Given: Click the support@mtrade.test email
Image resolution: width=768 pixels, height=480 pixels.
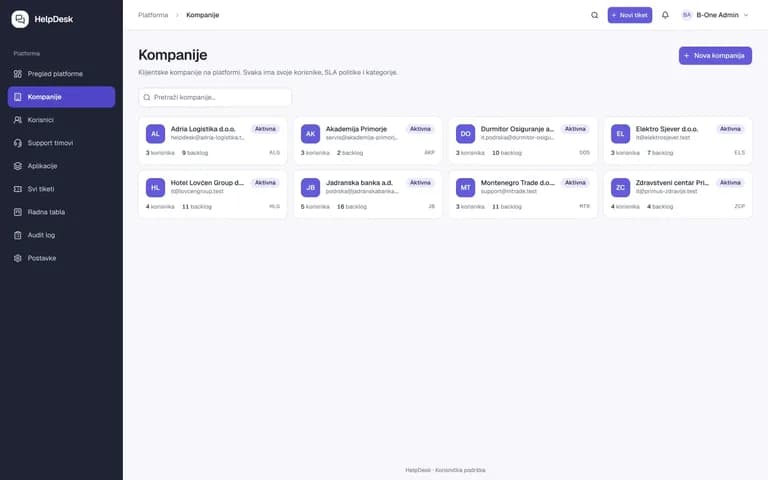Looking at the screenshot, I should (x=509, y=192).
